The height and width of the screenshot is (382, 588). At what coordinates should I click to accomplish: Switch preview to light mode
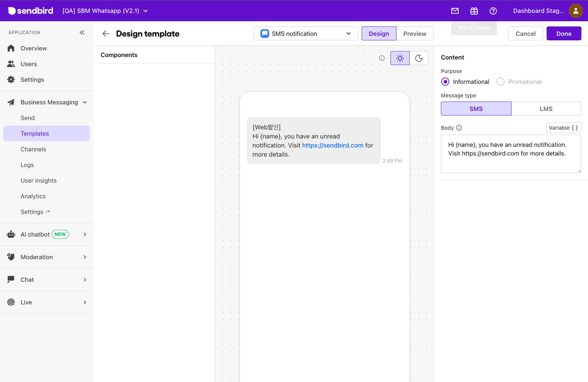click(x=400, y=58)
